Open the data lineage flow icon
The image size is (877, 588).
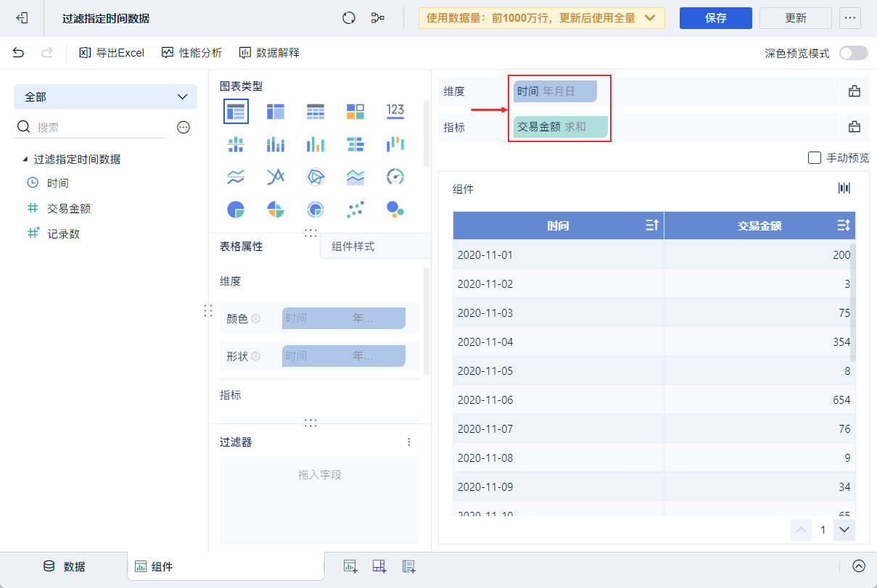pos(378,18)
